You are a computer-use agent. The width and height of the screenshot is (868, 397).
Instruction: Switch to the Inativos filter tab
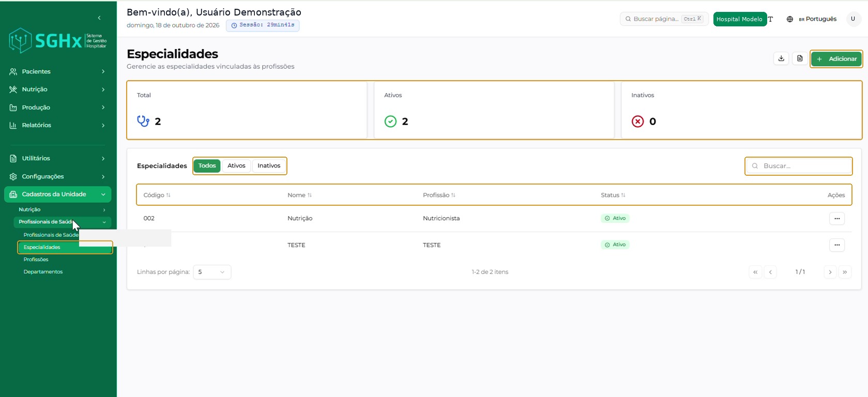point(269,166)
